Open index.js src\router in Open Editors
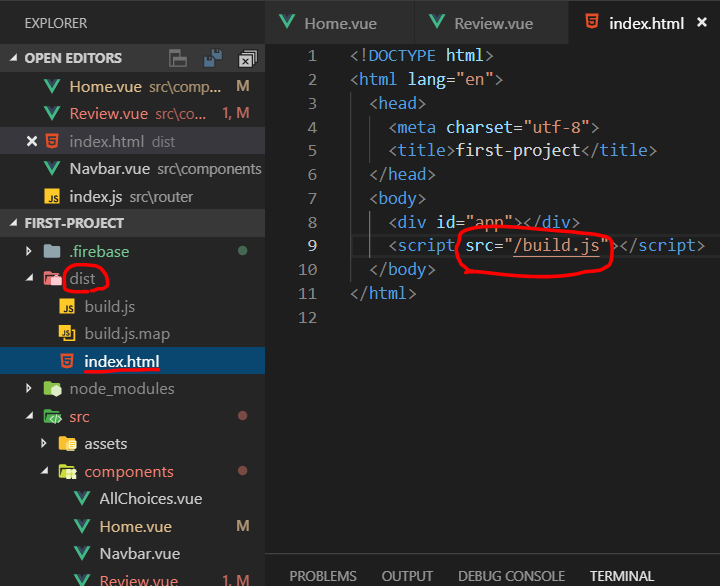Image resolution: width=720 pixels, height=586 pixels. (132, 196)
